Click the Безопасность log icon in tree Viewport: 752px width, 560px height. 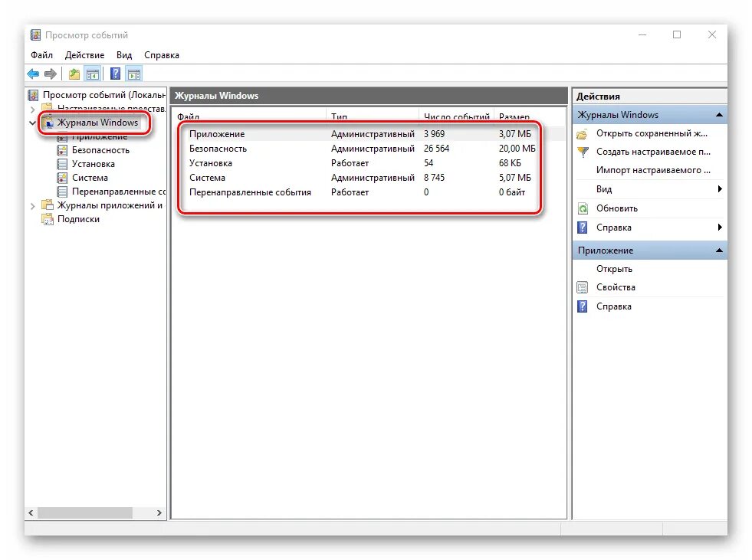point(62,150)
